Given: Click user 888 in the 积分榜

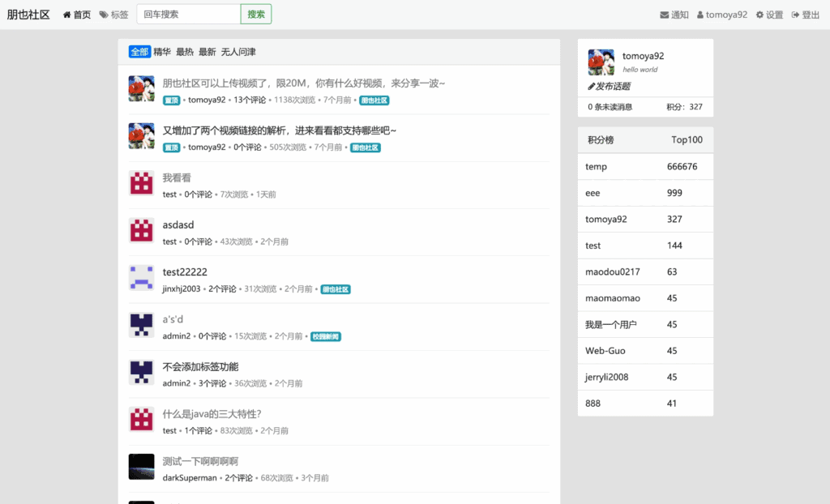Looking at the screenshot, I should click(593, 404).
